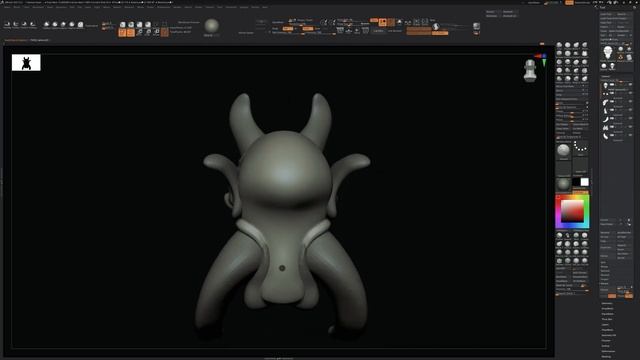This screenshot has height=360, width=640.
Task: Expand the Deformation subpalette
Action: click(608, 351)
